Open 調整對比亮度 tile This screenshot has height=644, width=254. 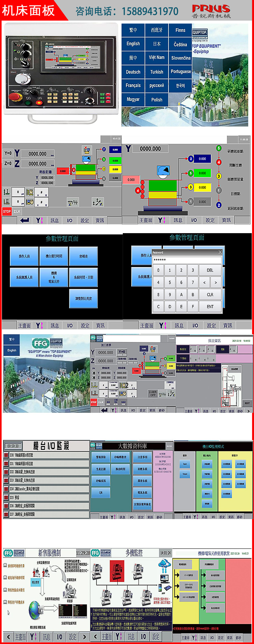coord(83,298)
